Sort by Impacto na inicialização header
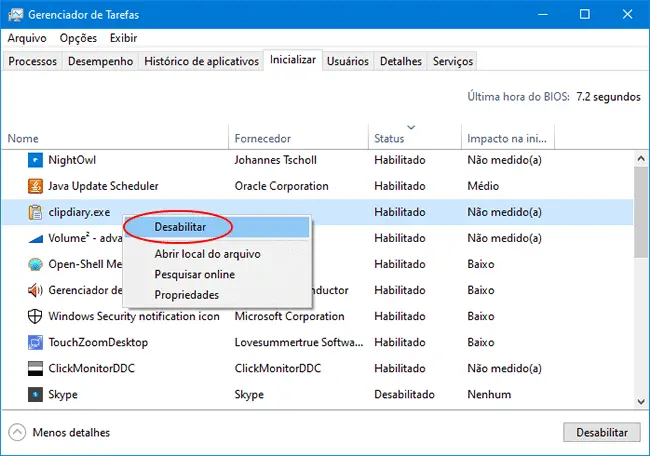650x456 pixels. (507, 138)
